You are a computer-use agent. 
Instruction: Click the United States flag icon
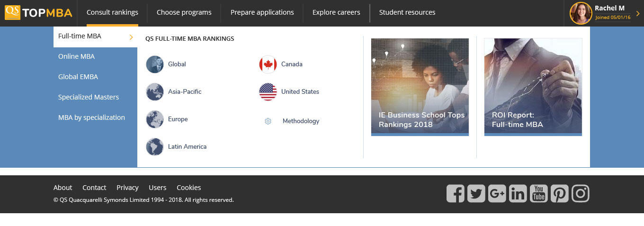[268, 91]
